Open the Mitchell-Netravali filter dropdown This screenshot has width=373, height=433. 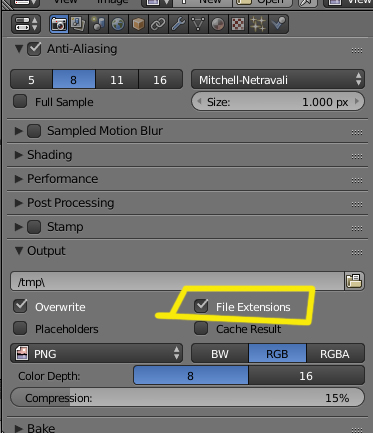click(278, 80)
